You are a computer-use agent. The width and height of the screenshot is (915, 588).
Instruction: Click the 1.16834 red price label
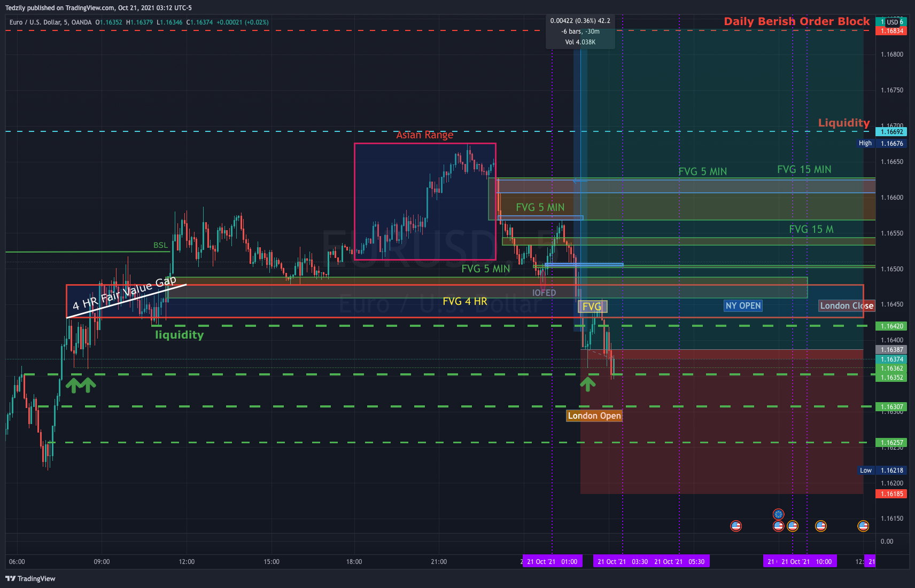point(891,31)
